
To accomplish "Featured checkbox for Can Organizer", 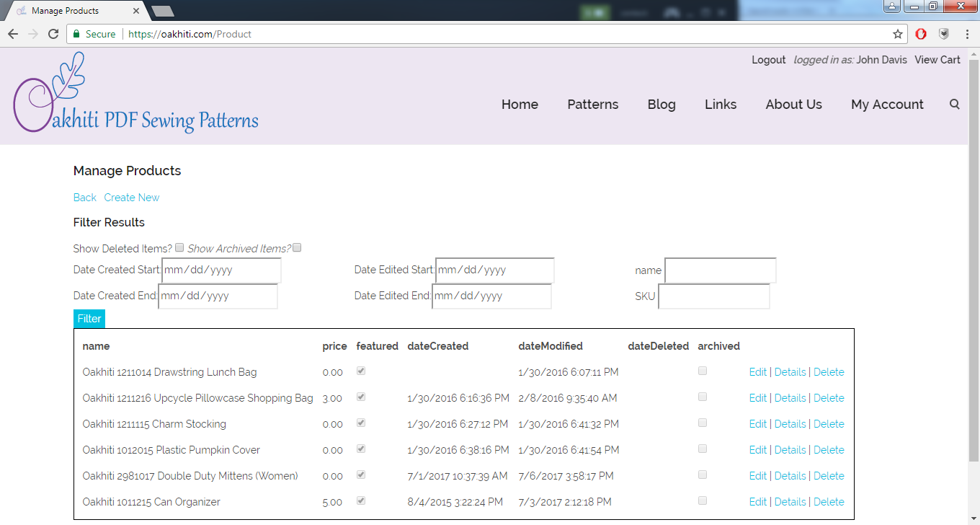I will 361,500.
